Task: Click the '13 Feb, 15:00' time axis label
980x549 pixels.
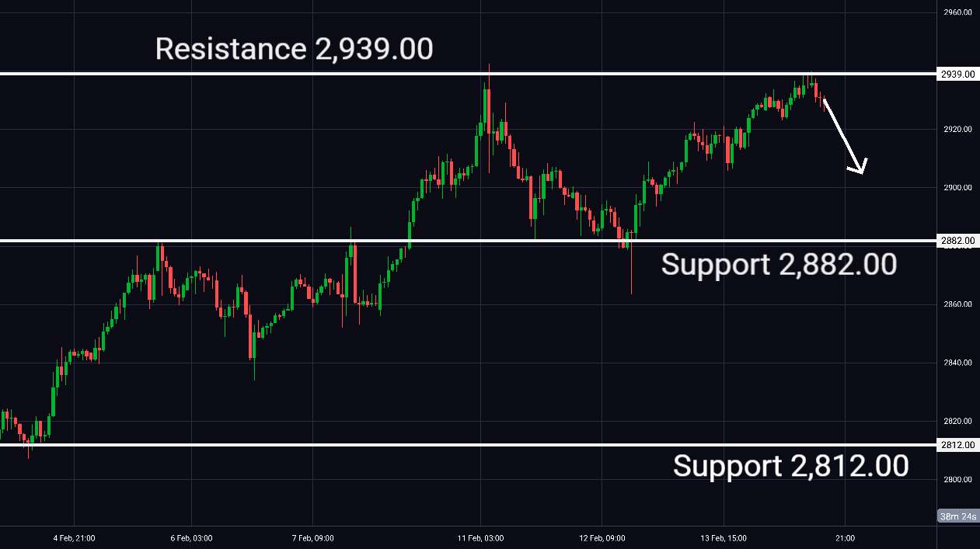Action: (x=723, y=538)
